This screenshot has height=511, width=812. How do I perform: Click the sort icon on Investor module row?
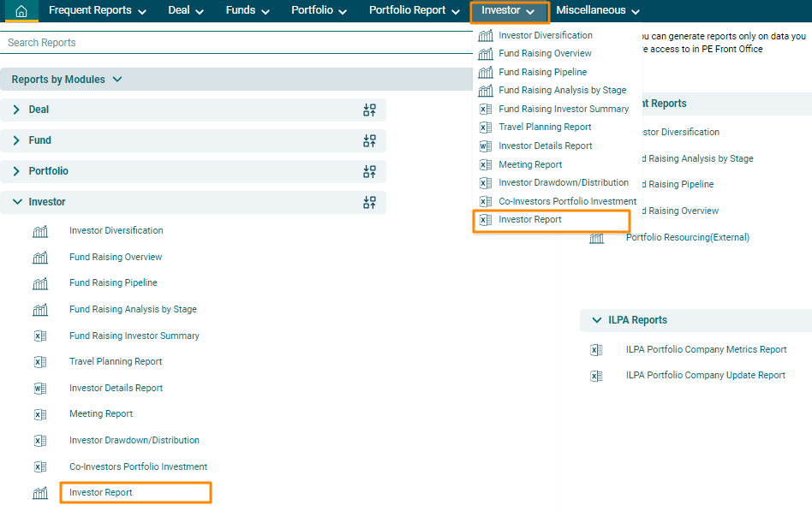point(369,202)
